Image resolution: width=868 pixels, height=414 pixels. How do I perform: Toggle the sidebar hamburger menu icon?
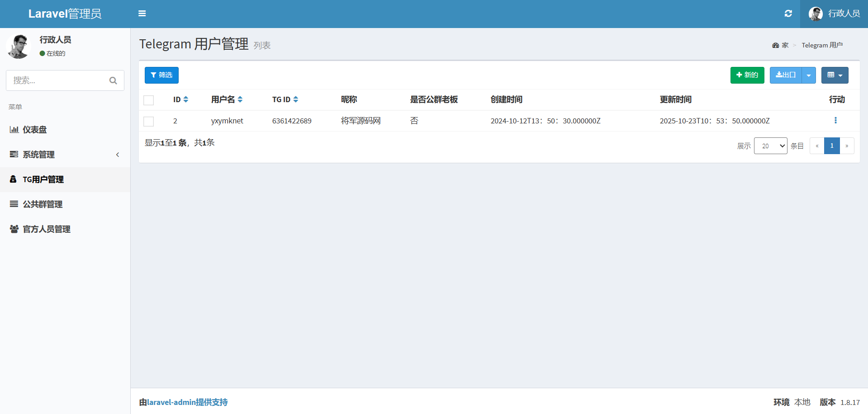click(x=142, y=14)
